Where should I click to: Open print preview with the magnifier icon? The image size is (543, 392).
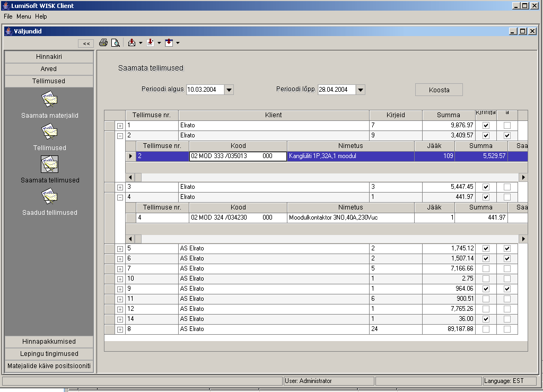[x=115, y=43]
